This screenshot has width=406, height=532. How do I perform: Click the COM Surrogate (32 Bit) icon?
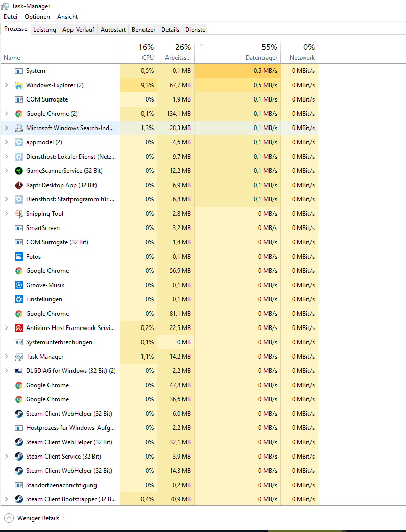coord(19,242)
